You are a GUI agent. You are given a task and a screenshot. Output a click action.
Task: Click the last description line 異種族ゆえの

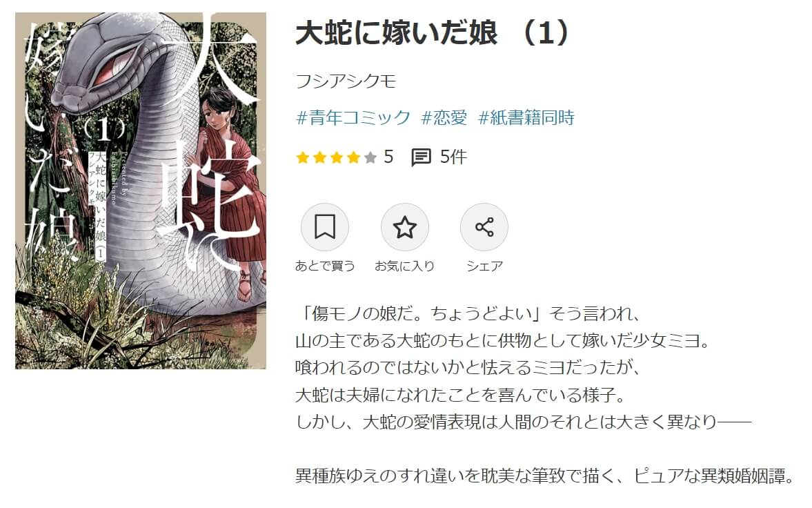click(x=545, y=476)
